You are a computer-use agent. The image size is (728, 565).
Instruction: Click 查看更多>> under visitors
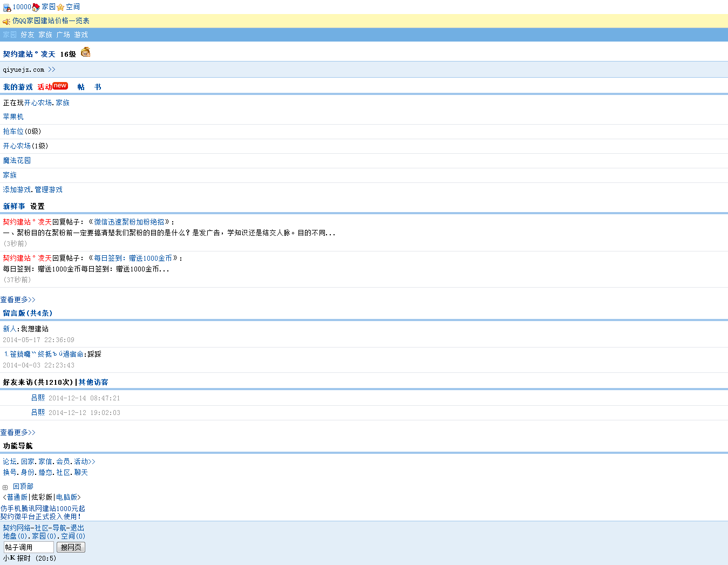click(18, 433)
